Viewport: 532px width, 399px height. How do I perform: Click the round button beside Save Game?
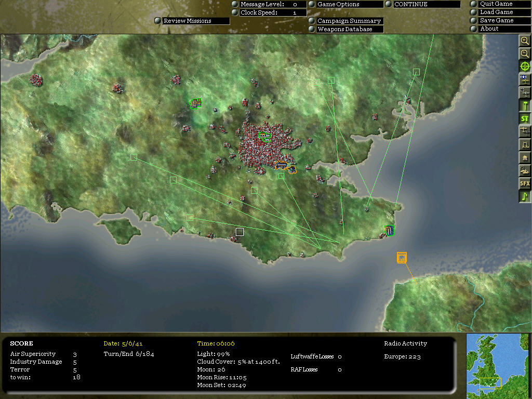pyautogui.click(x=474, y=20)
